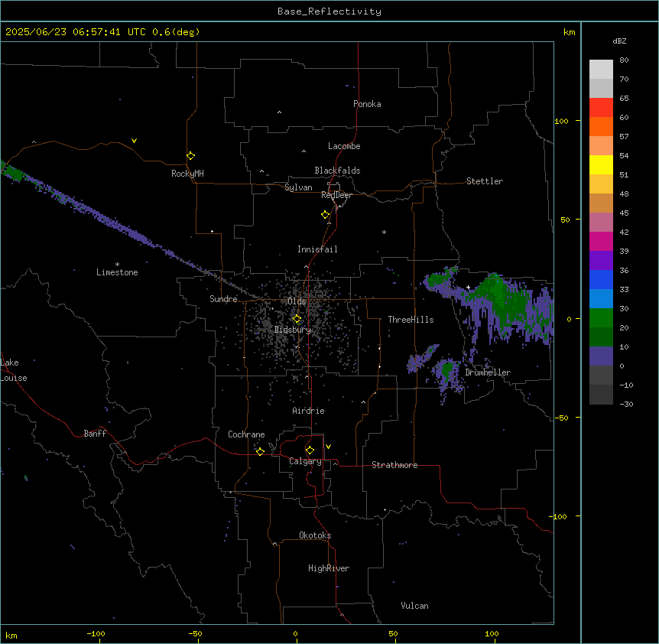This screenshot has height=644, width=659.
Task: Pick the magenta 39-42 dBZ legend swatch
Action: tap(601, 241)
